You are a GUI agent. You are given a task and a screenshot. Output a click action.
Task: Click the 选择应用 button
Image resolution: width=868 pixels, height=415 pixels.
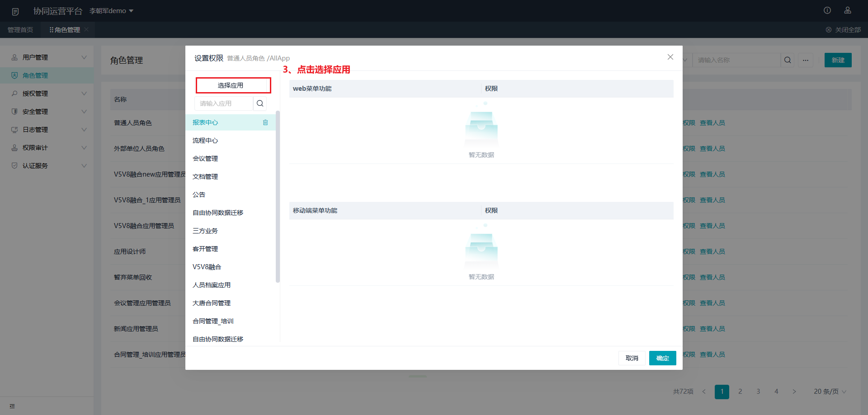233,85
